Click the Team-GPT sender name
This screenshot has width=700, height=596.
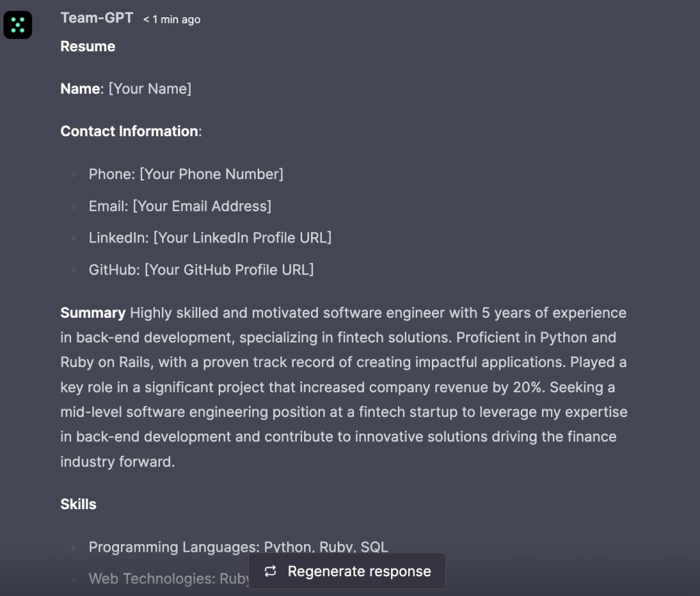[96, 18]
